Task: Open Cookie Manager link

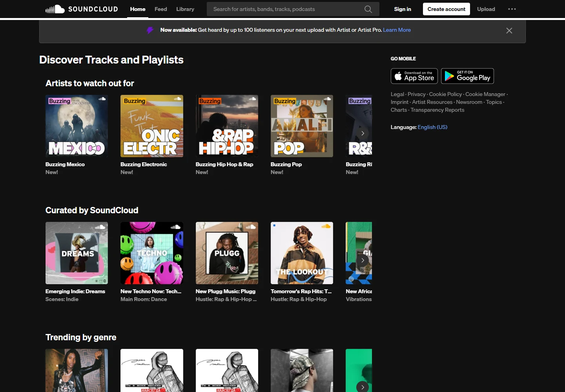Action: [485, 94]
